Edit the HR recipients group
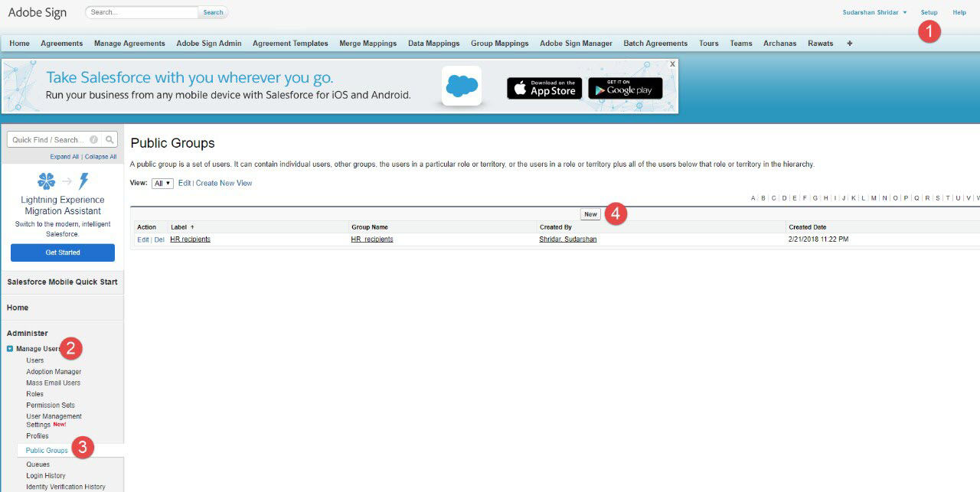980x492 pixels. tap(143, 239)
